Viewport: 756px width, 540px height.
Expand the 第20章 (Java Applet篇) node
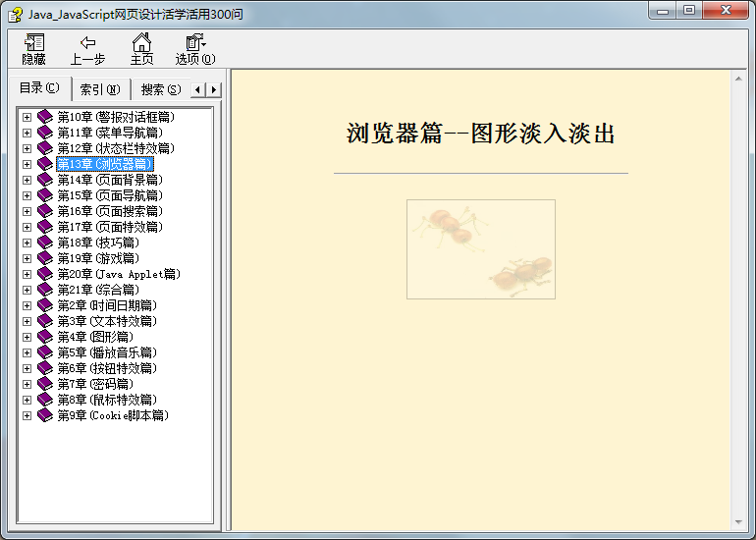pyautogui.click(x=27, y=274)
